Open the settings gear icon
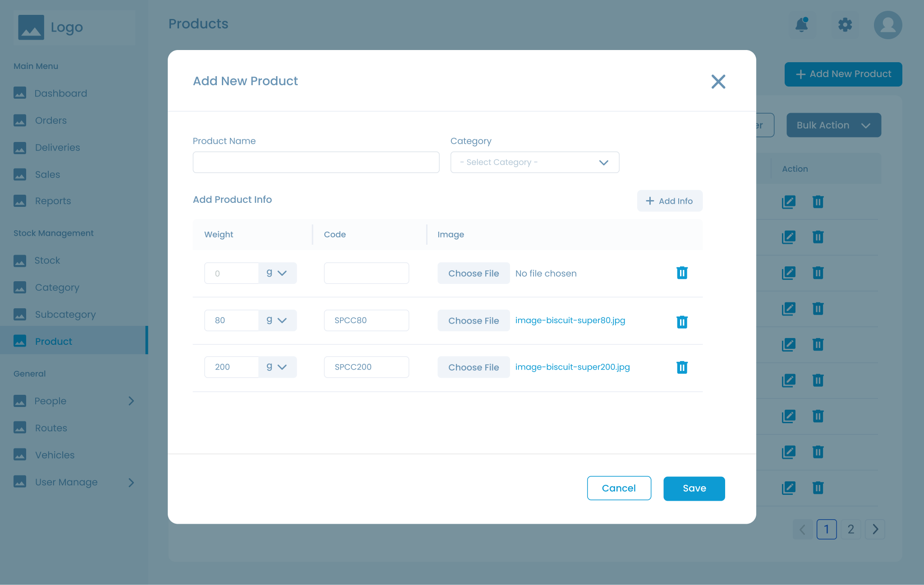This screenshot has height=585, width=924. click(845, 25)
